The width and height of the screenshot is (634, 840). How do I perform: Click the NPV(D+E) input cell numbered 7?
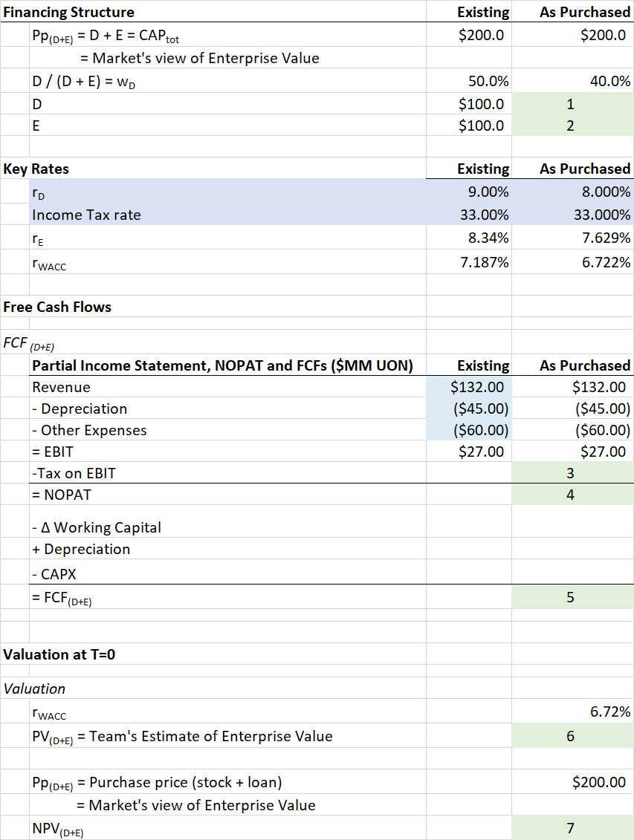(x=570, y=827)
